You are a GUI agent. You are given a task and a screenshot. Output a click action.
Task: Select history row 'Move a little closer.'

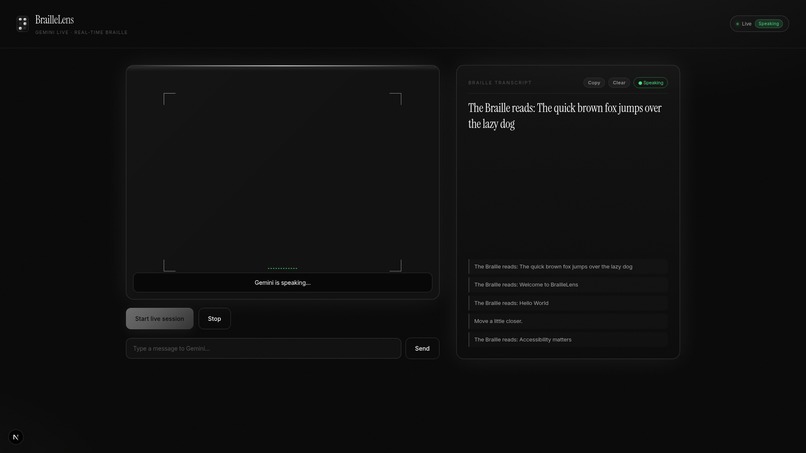[x=568, y=321]
